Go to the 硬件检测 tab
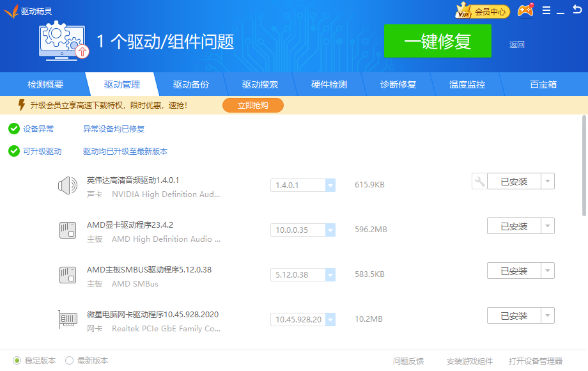 pyautogui.click(x=329, y=84)
